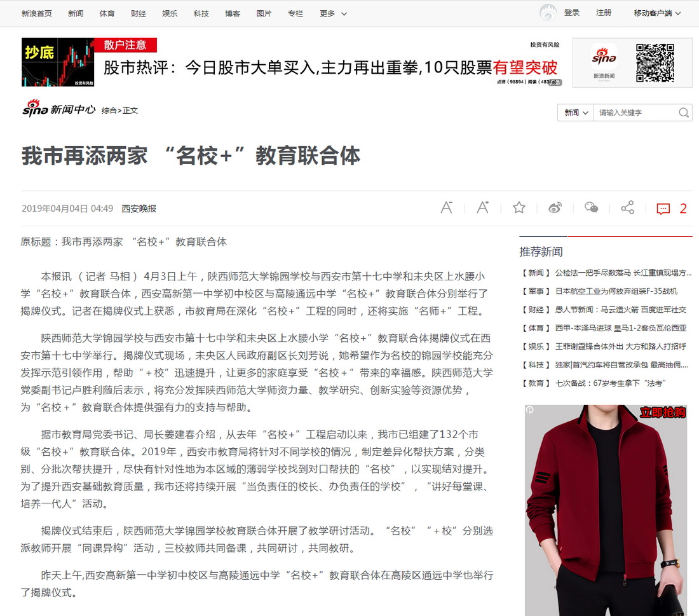
Task: Open recommended news about 日本航空工业 F-35
Action: (x=616, y=291)
